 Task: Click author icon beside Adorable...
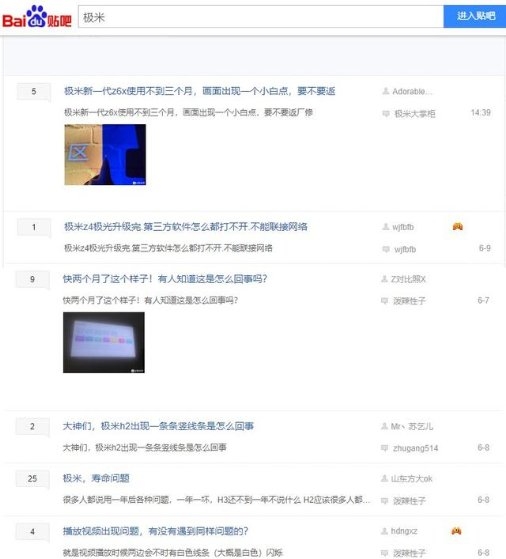click(x=385, y=91)
